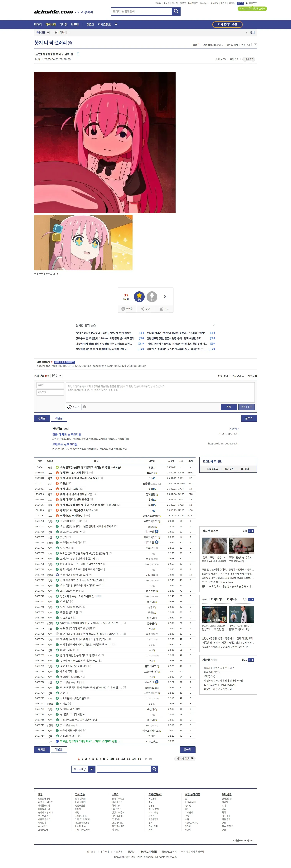This screenshot has width=291, height=868.
Task: Open the 제목+내용 search type dropdown
Action: 83,769
